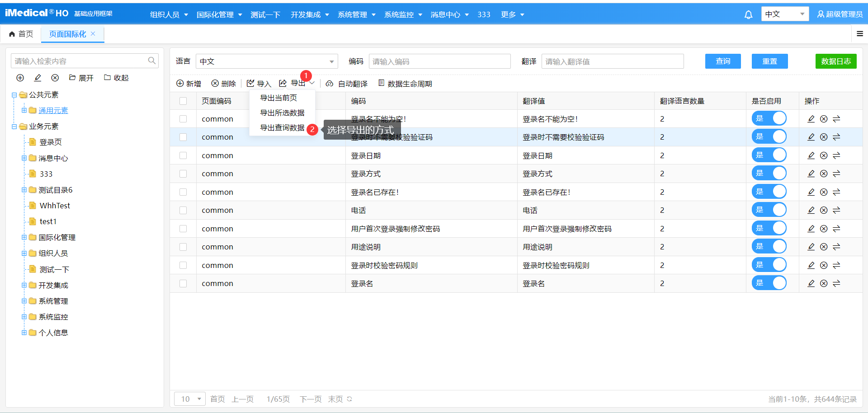
Task: Choose 导出当前页 from export menu
Action: pos(278,98)
